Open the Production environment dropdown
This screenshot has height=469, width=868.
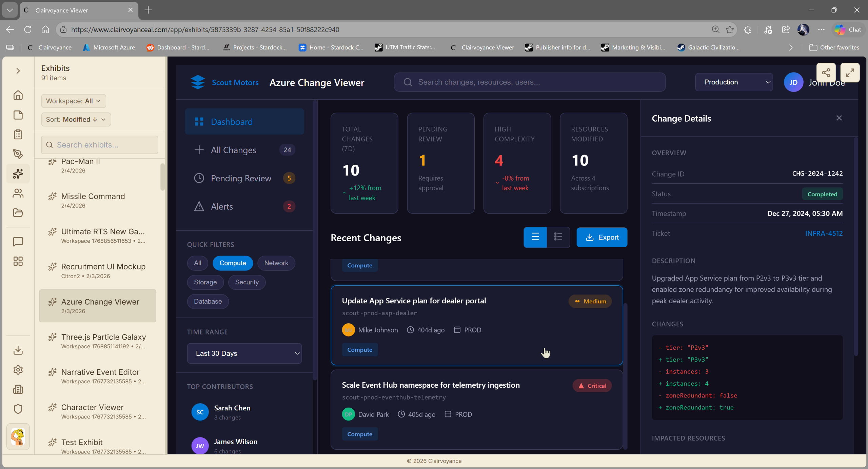[734, 82]
